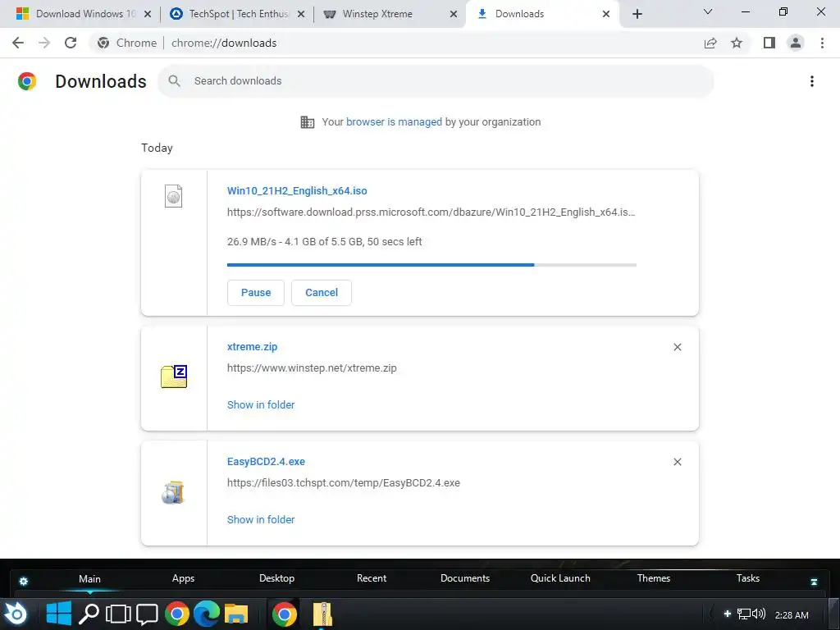Open the volume tray icon

pyautogui.click(x=759, y=614)
